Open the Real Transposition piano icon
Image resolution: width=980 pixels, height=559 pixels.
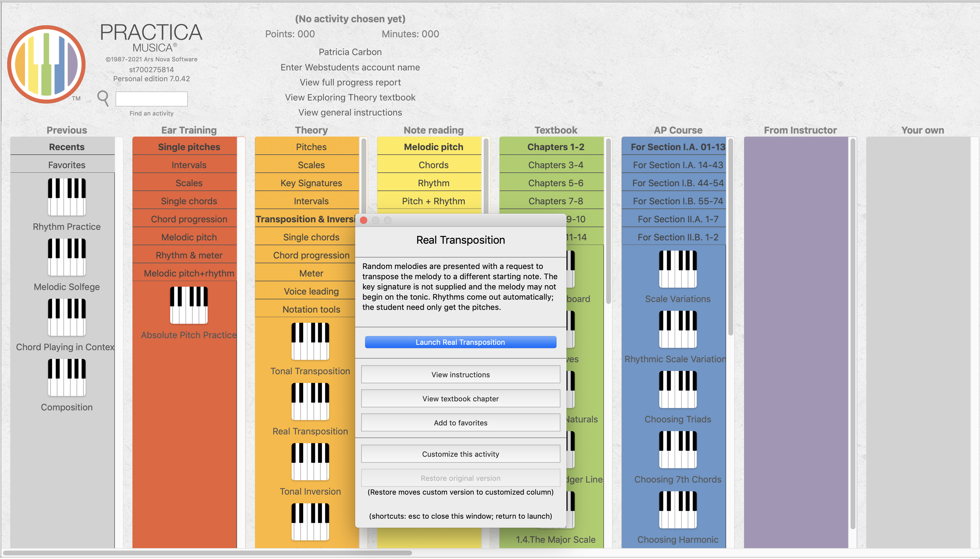pos(310,402)
